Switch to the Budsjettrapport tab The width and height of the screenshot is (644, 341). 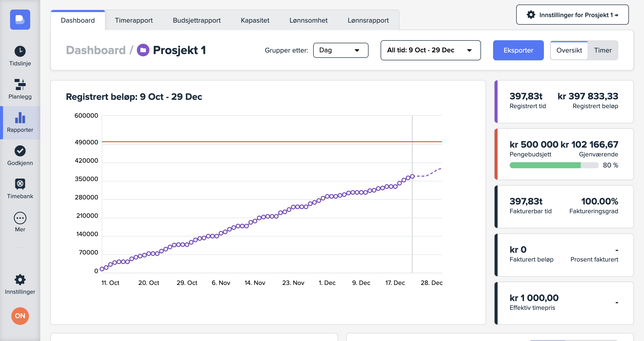click(197, 20)
